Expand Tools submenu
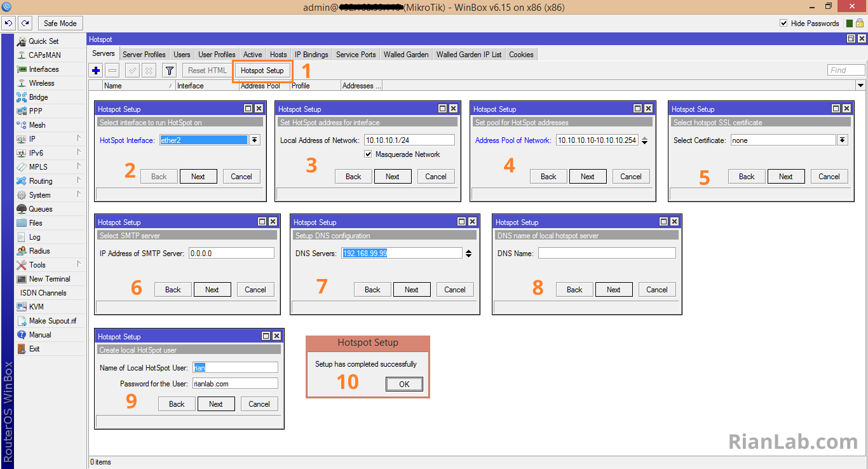This screenshot has height=469, width=868. click(79, 264)
